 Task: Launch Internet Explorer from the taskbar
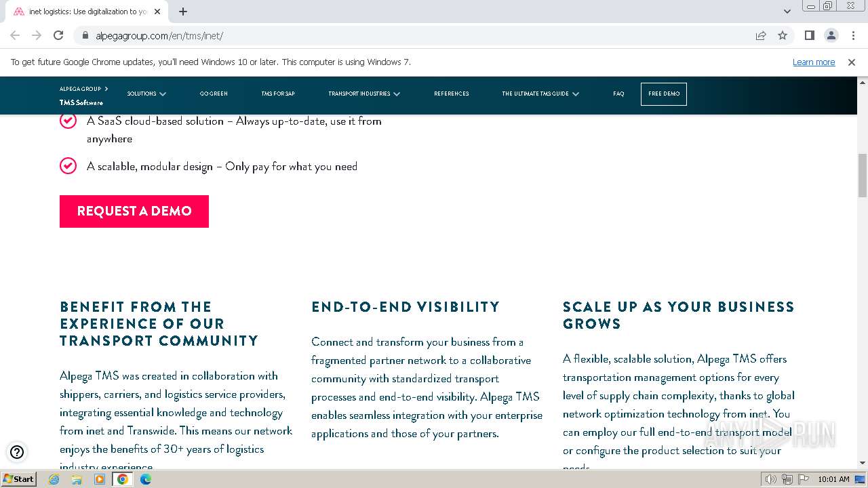(54, 479)
